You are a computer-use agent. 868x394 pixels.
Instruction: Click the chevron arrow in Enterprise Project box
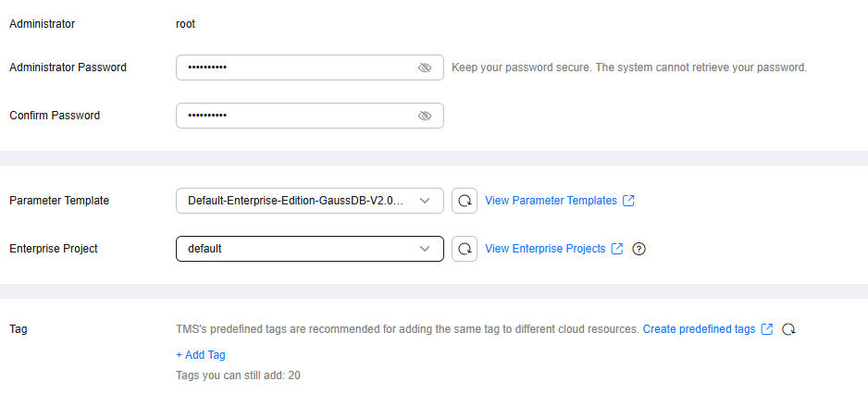[425, 249]
